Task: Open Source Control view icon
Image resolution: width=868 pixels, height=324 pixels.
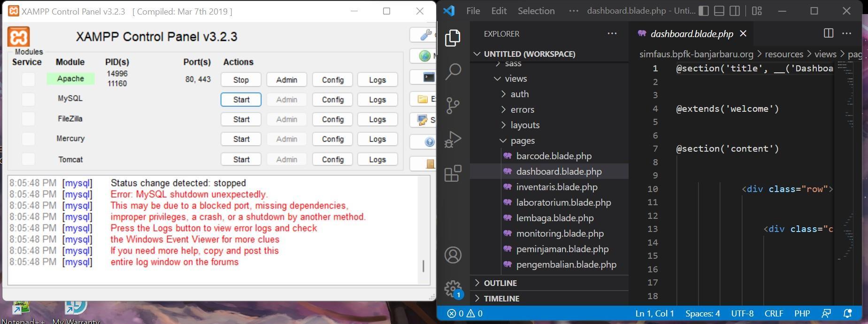Action: click(453, 105)
